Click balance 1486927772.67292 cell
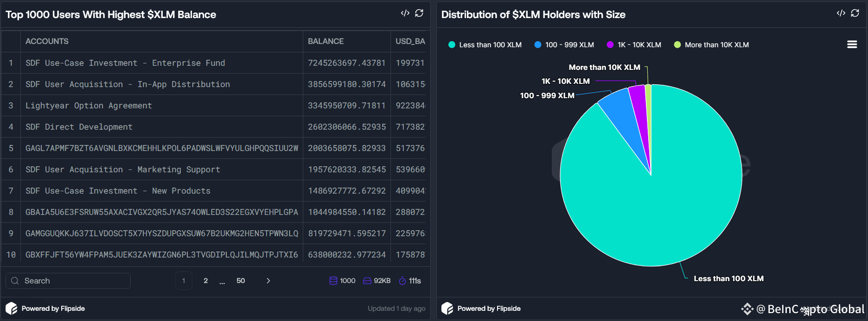Image resolution: width=868 pixels, height=321 pixels. 347,191
